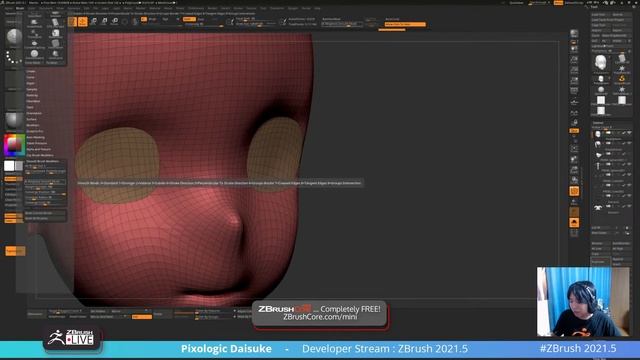
Task: Open the Preferences menu
Action: pyautogui.click(x=196, y=8)
